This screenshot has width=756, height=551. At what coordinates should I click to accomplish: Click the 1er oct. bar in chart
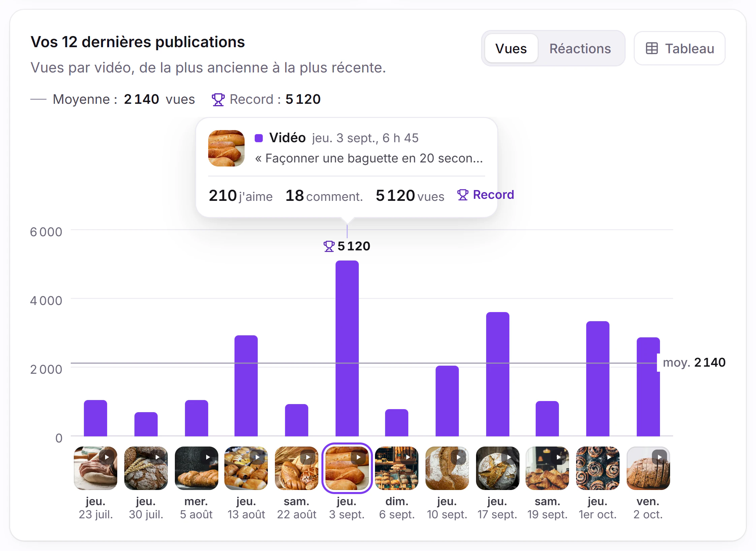pyautogui.click(x=598, y=379)
